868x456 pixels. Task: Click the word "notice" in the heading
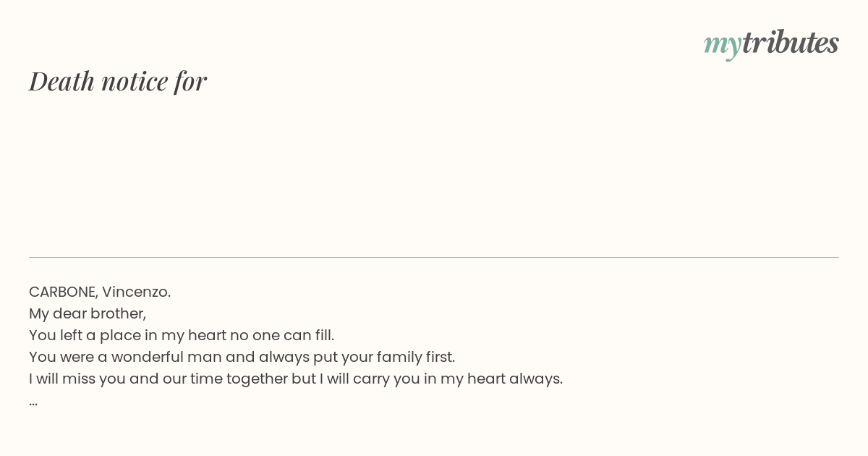(x=135, y=81)
